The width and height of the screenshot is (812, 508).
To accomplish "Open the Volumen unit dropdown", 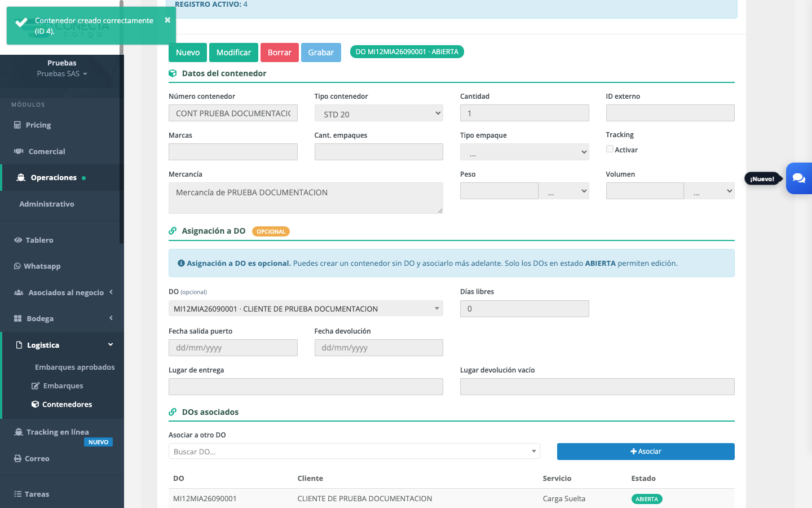I will 709,191.
